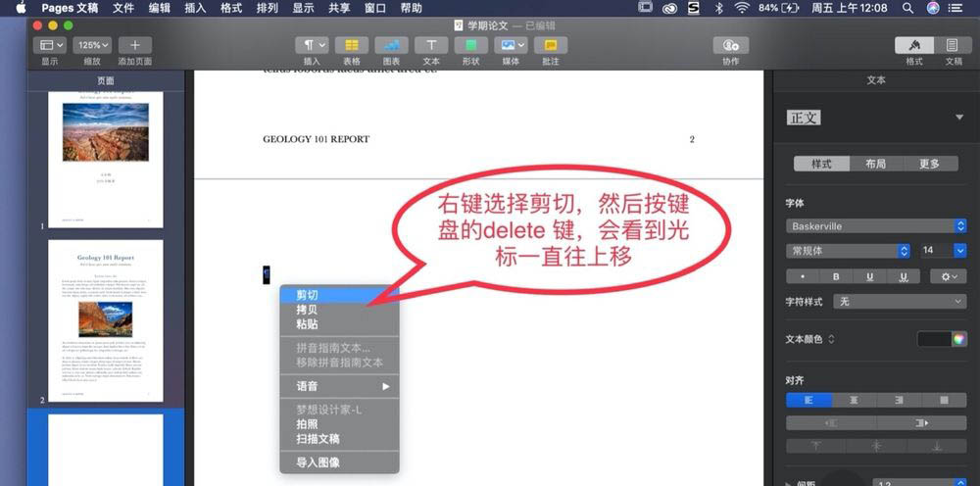The height and width of the screenshot is (486, 980).
Task: Switch to the 更多 tab
Action: pyautogui.click(x=931, y=164)
